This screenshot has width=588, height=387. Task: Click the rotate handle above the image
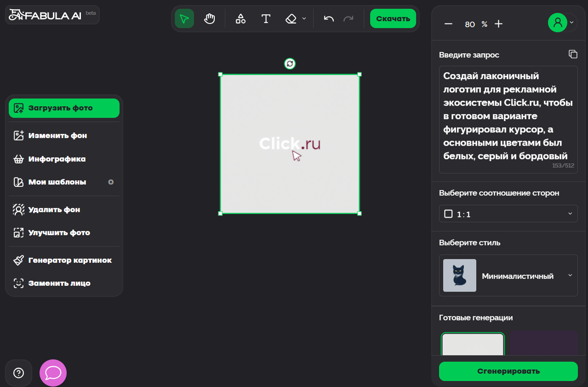pos(290,64)
